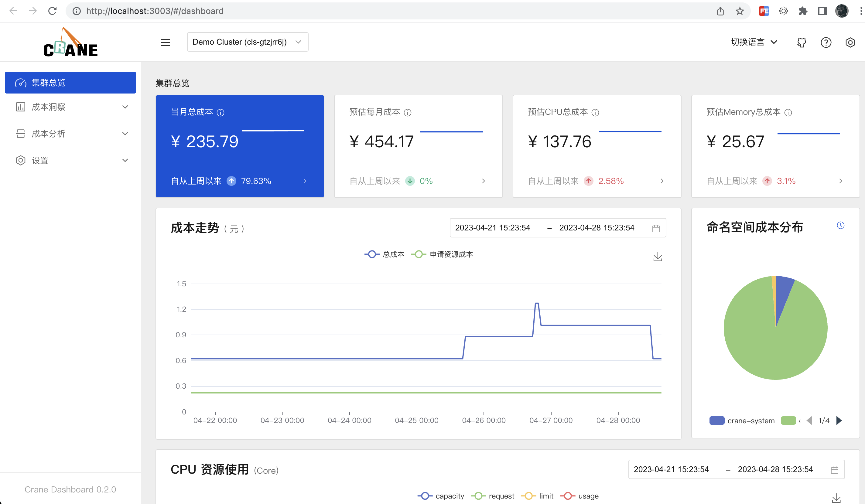The height and width of the screenshot is (504, 865).
Task: Open the red FE extension icon
Action: (x=764, y=11)
